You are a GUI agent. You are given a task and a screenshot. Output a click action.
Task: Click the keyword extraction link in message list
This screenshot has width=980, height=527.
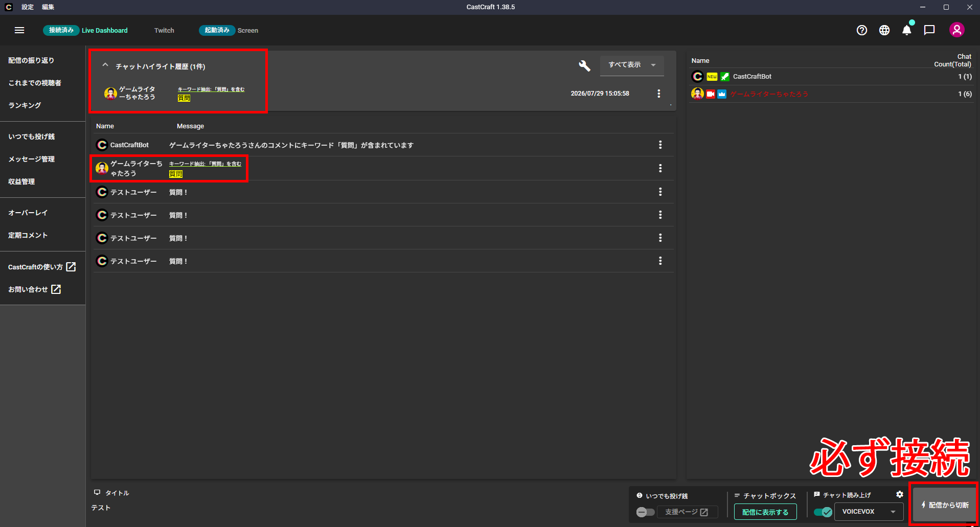tap(205, 164)
